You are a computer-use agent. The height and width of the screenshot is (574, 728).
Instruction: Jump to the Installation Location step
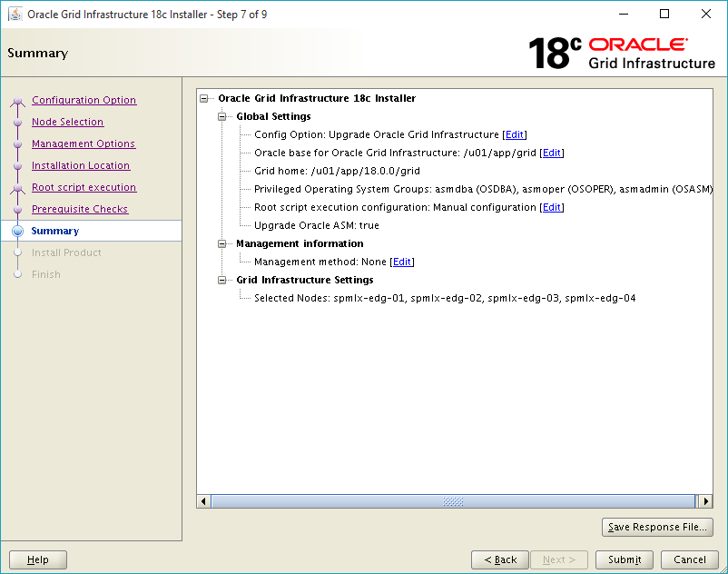(81, 165)
